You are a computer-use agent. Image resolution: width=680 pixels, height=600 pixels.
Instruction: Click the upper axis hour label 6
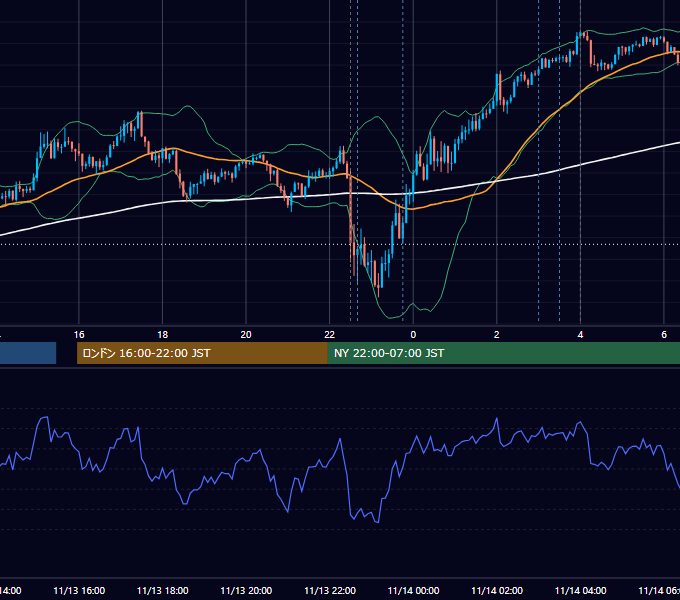664,335
